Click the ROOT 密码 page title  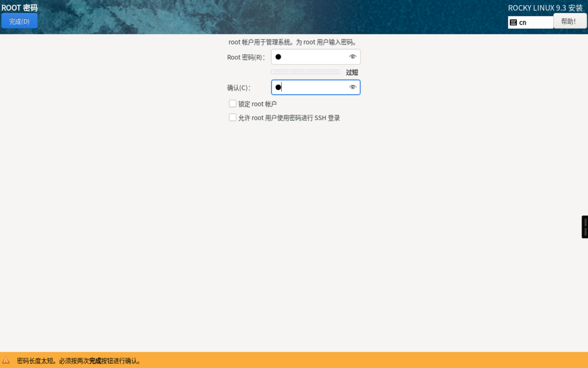[19, 7]
